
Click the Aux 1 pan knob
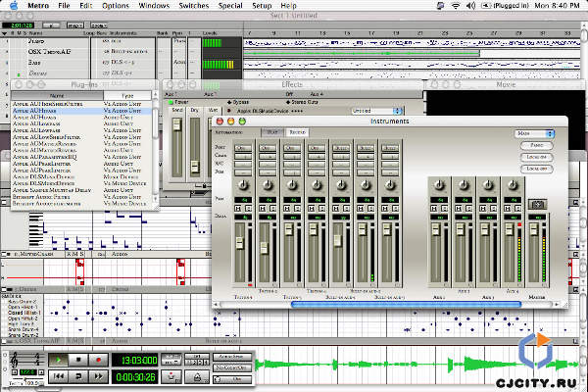439,184
